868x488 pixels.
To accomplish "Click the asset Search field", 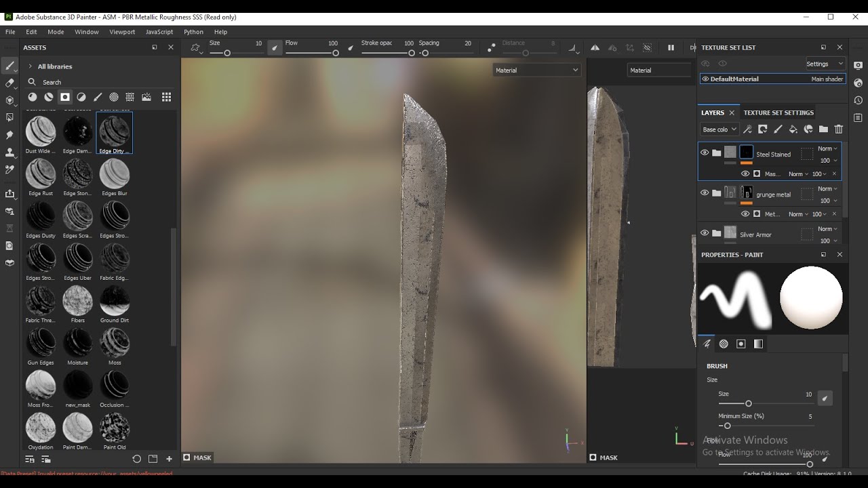I will 100,82.
